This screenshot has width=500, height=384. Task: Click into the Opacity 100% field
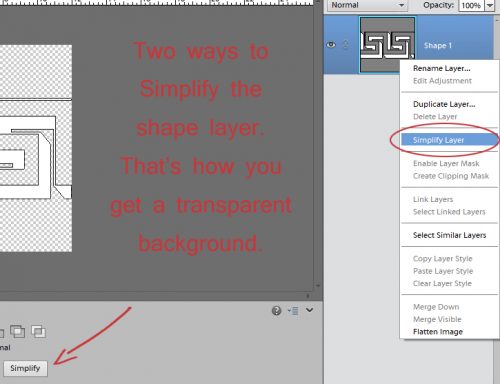pyautogui.click(x=471, y=5)
